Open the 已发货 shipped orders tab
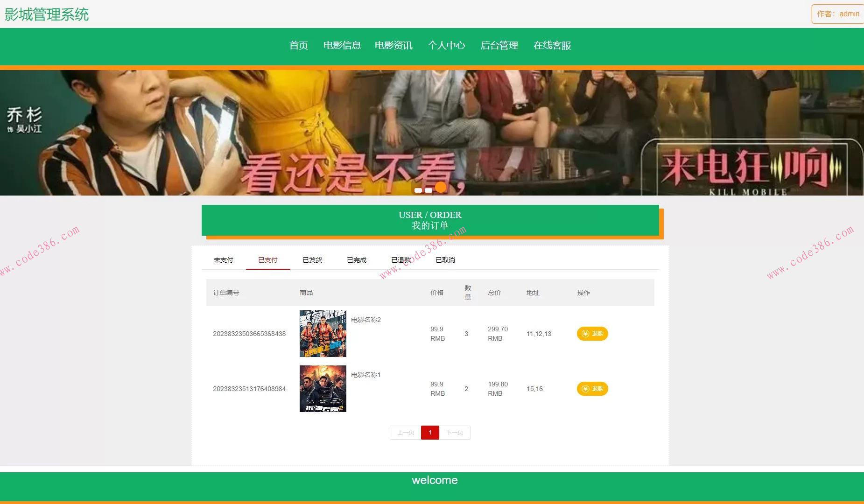This screenshot has width=864, height=504. pyautogui.click(x=312, y=259)
